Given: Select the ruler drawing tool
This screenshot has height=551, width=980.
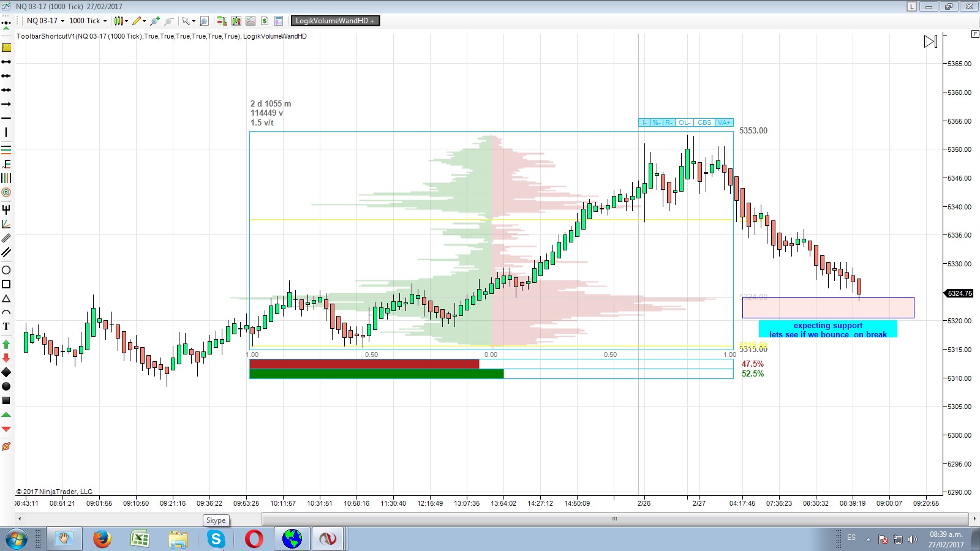Looking at the screenshot, I should (x=6, y=47).
